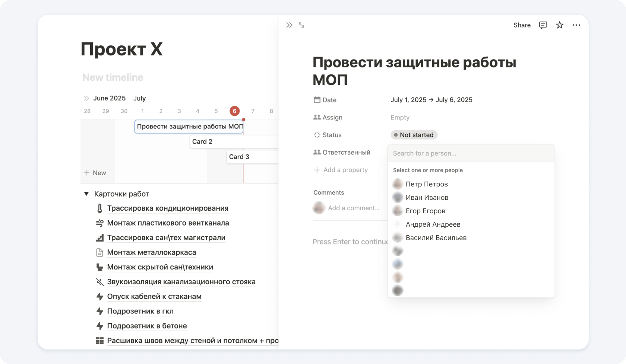Focus the Search for a person field
Screen dimensions: 626x364
click(471, 153)
